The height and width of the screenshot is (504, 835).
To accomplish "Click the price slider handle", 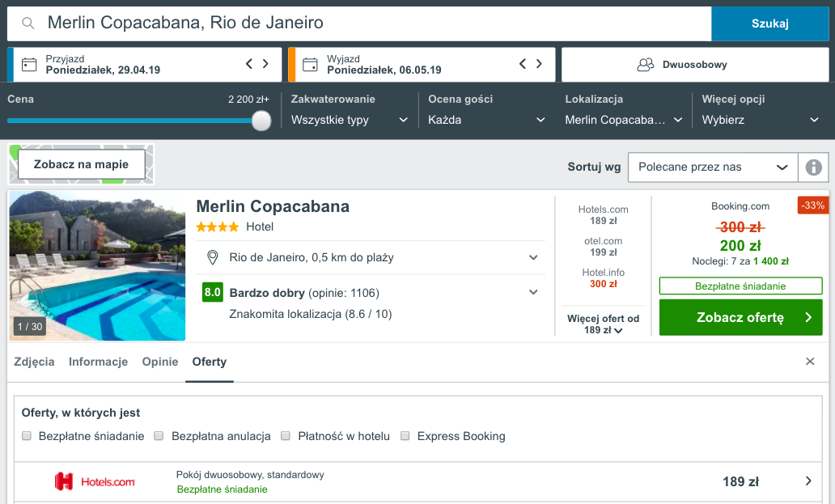I will coord(261,121).
